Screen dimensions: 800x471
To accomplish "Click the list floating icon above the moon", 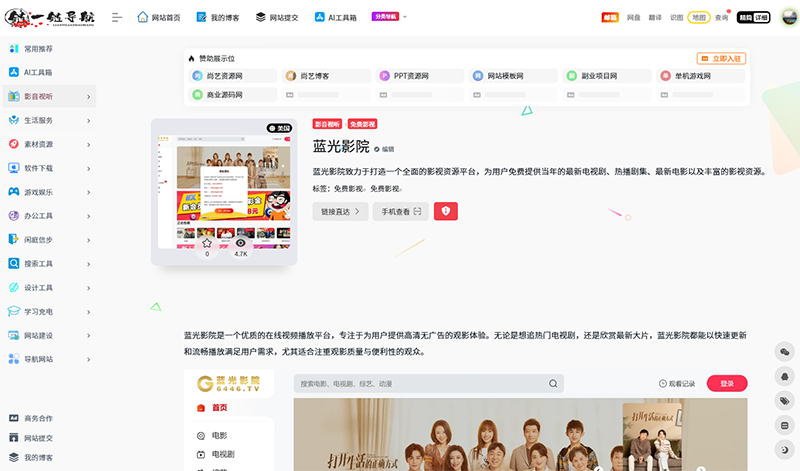I will click(x=785, y=425).
